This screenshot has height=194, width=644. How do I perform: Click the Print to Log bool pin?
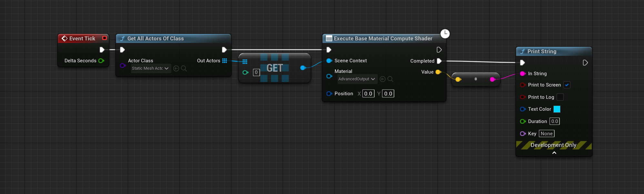click(523, 97)
